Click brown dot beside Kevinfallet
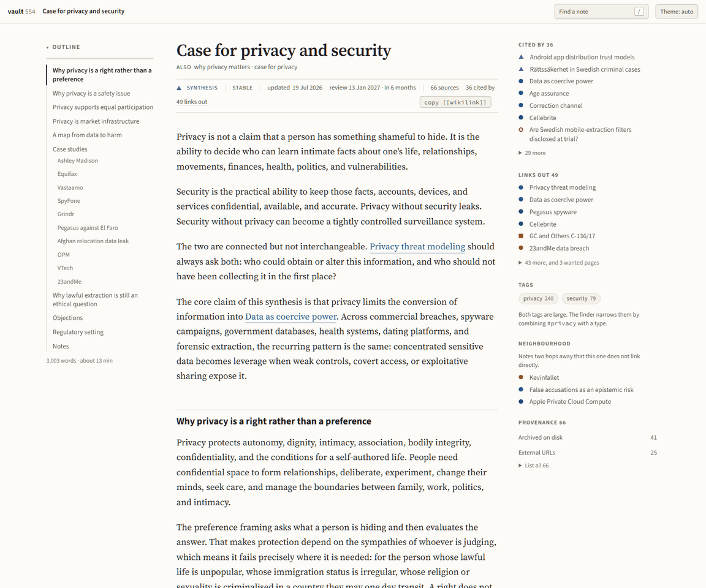The width and height of the screenshot is (706, 588). (x=521, y=377)
